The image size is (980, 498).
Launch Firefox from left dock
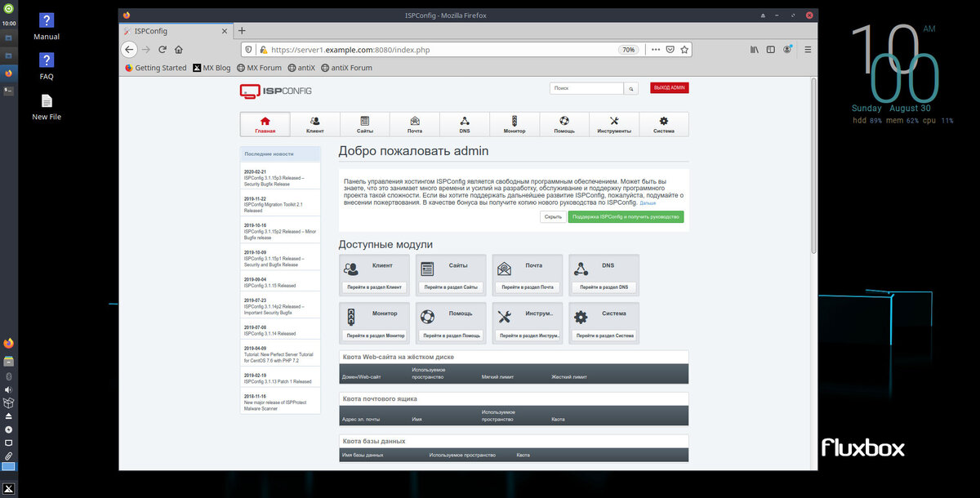[9, 343]
